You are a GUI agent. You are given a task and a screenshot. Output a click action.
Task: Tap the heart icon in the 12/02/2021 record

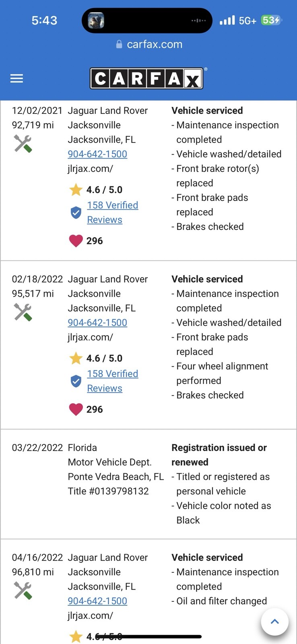[x=76, y=241]
